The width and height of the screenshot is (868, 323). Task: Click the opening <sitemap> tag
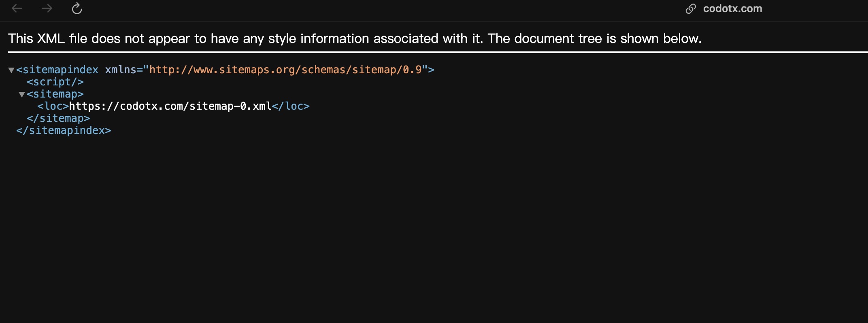[x=55, y=94]
